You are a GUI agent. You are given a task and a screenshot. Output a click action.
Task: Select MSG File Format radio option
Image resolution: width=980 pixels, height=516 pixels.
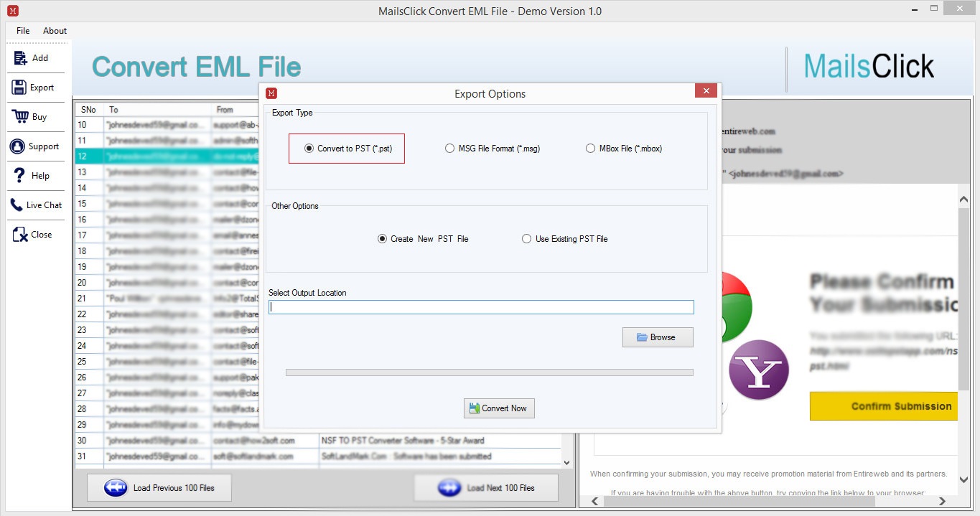450,149
